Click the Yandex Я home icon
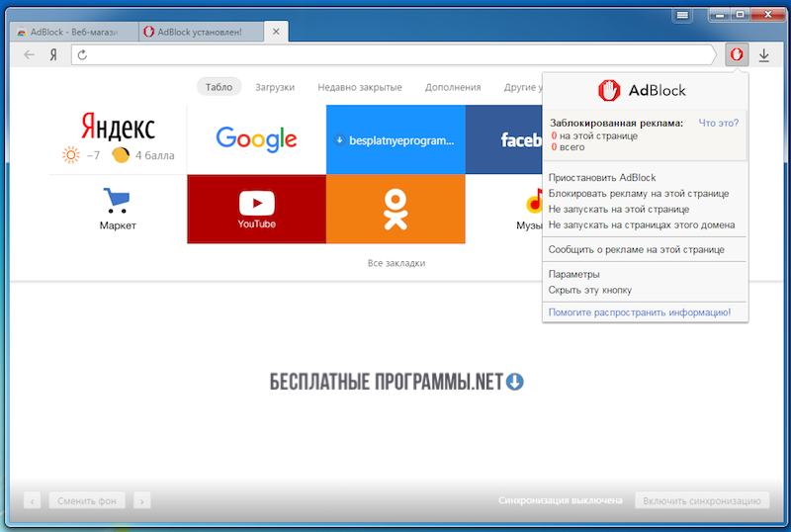This screenshot has height=532, width=791. coord(53,54)
